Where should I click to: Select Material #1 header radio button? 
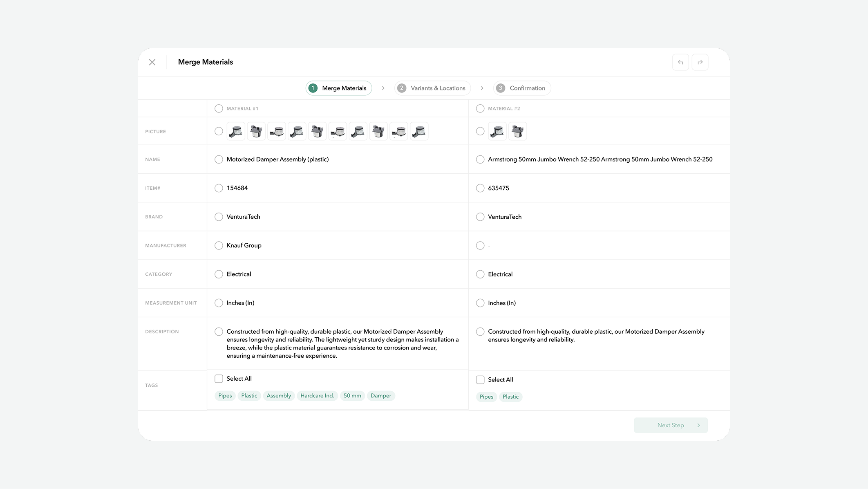pyautogui.click(x=219, y=108)
